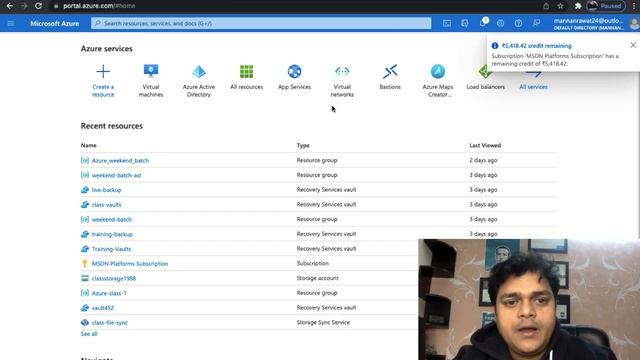
Task: Click the Paused profile button
Action: (606, 6)
